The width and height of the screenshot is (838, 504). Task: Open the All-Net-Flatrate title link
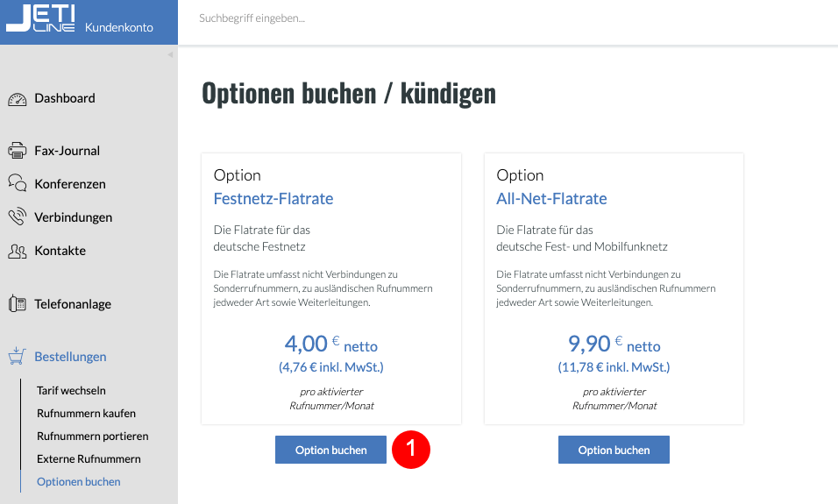(x=551, y=199)
